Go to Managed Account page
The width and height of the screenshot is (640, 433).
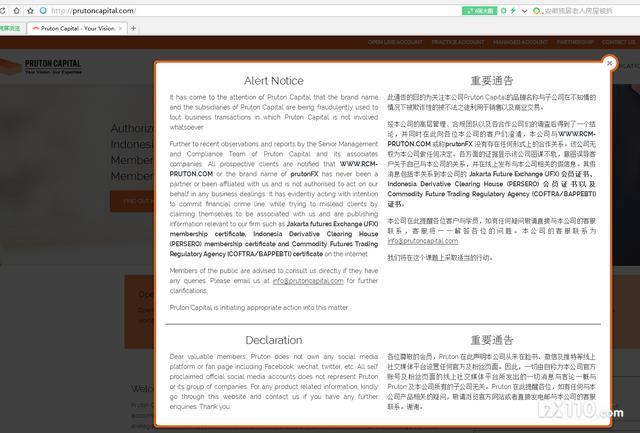[520, 42]
